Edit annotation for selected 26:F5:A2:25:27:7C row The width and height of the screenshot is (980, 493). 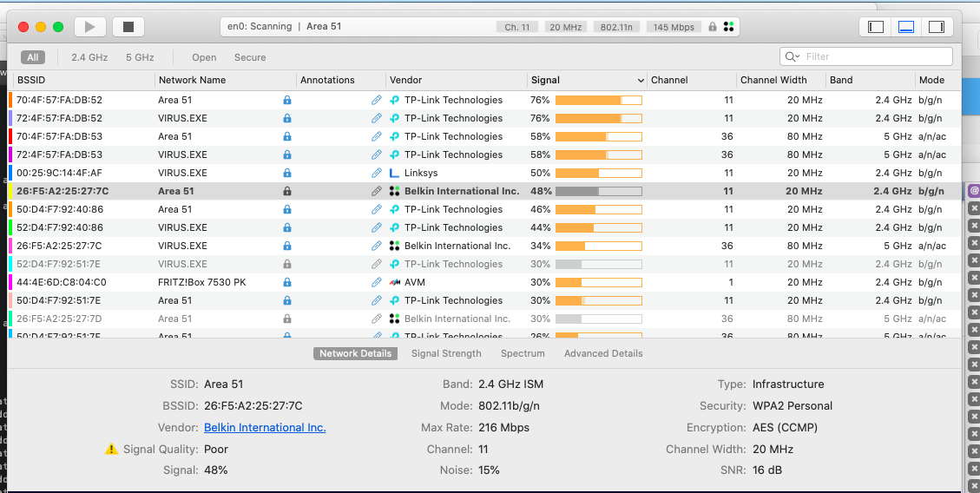pos(376,191)
